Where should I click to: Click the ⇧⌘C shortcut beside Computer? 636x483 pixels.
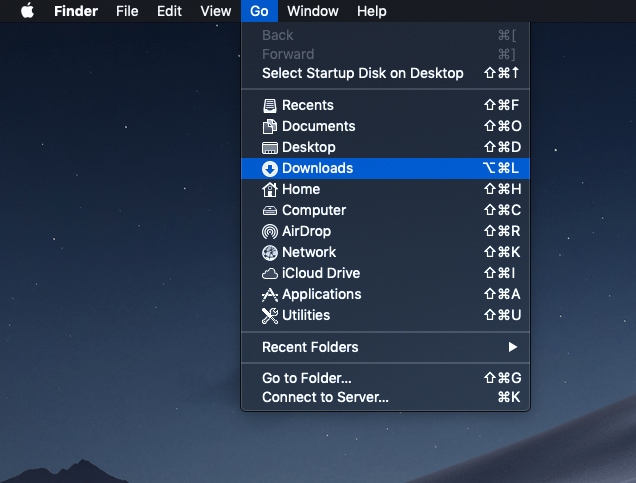pyautogui.click(x=502, y=210)
